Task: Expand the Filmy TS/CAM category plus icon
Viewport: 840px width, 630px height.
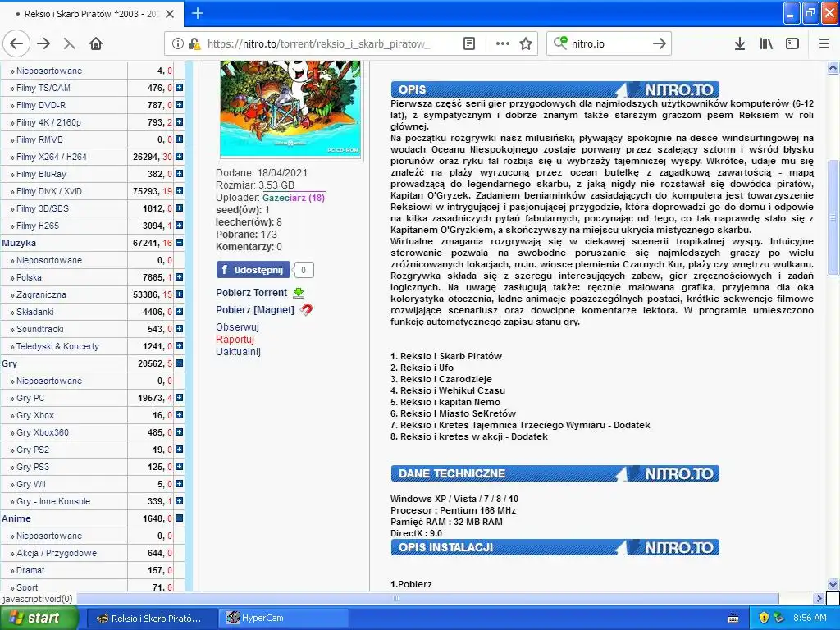Action: coord(179,87)
